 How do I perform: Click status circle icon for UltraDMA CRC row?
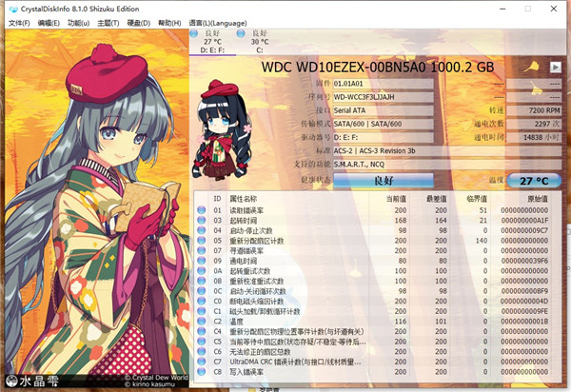pos(202,363)
